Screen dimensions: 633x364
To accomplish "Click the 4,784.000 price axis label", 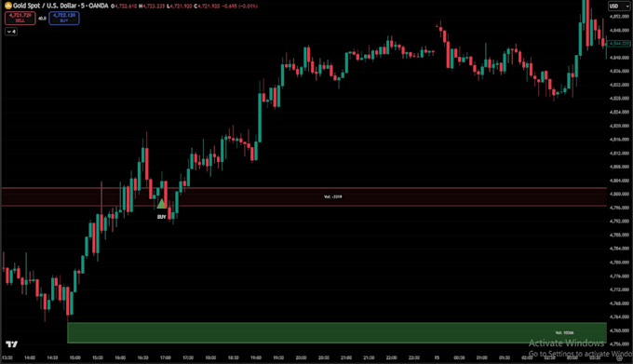I will pyautogui.click(x=619, y=249).
